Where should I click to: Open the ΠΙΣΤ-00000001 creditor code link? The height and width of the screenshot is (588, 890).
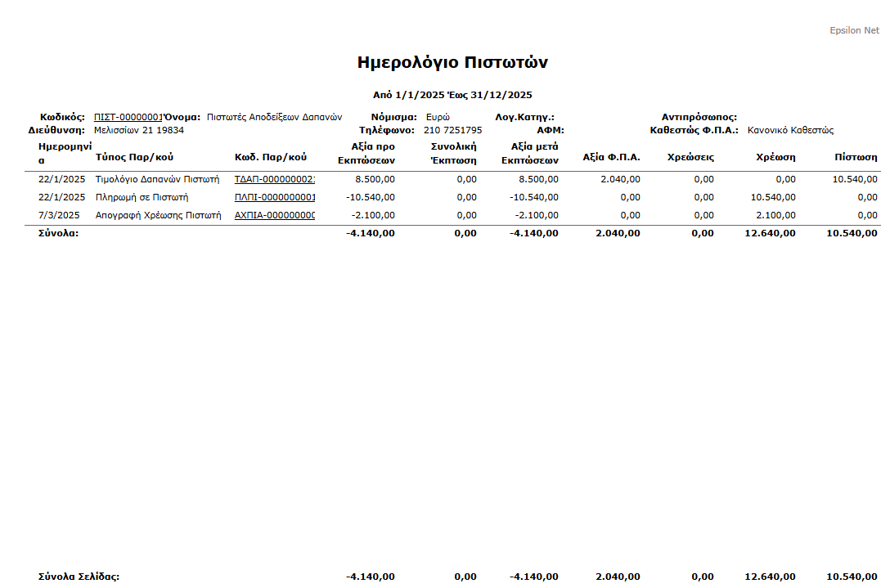click(x=128, y=117)
